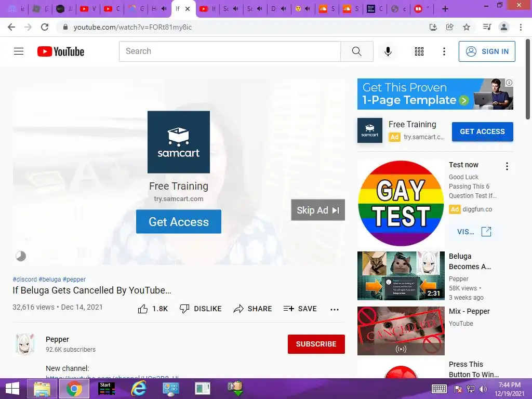Open the #pepper hashtag link
The height and width of the screenshot is (399, 532).
(74, 279)
